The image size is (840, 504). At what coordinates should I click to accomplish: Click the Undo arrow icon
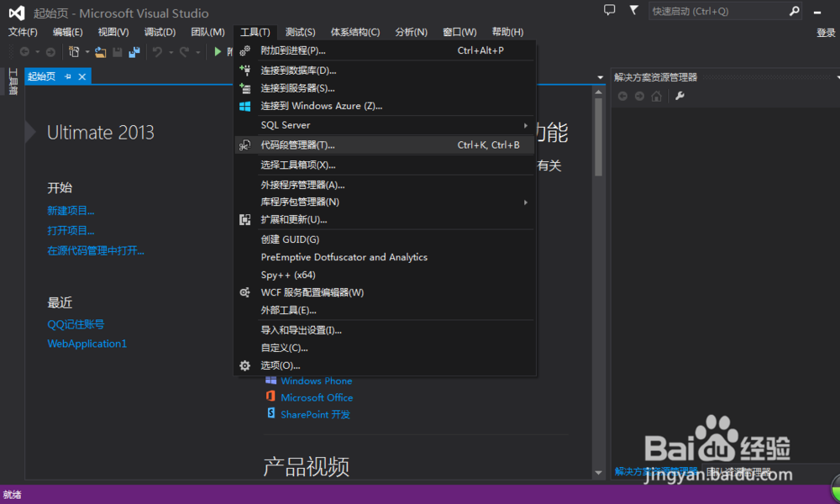point(157,52)
